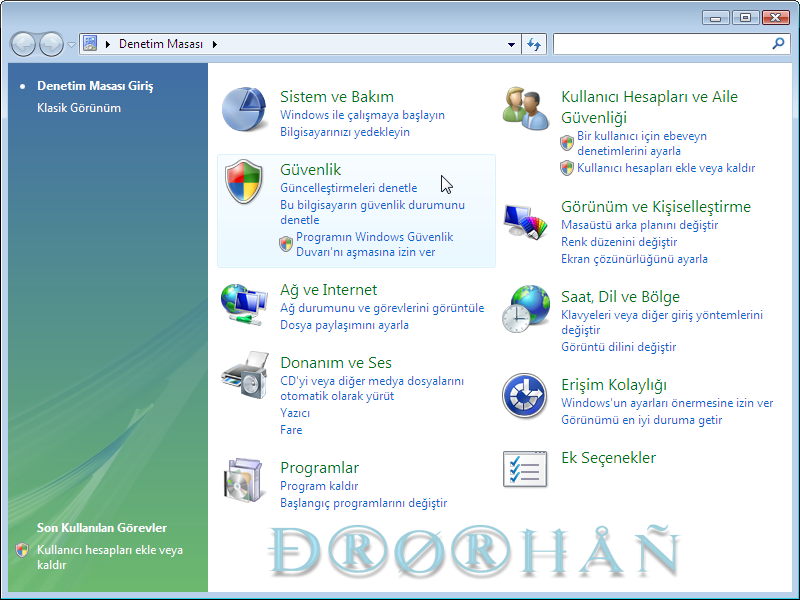The image size is (800, 600).
Task: Expand arrow after Denetim Masası breadcrumb
Action: pos(215,44)
